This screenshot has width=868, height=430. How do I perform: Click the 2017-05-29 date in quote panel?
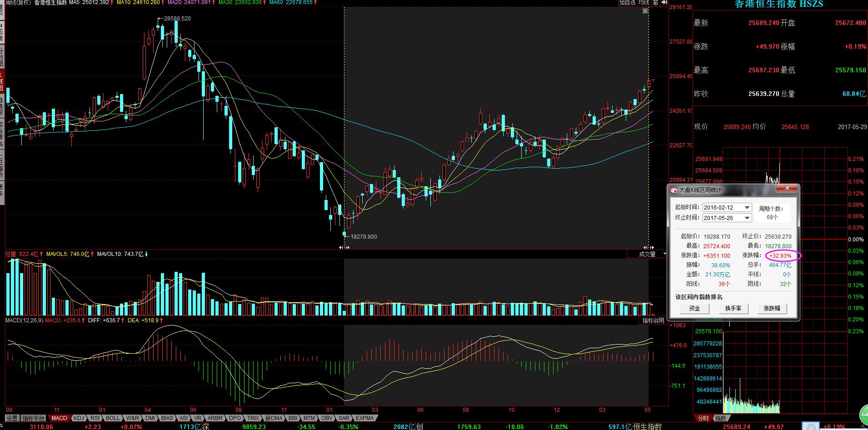coord(852,127)
